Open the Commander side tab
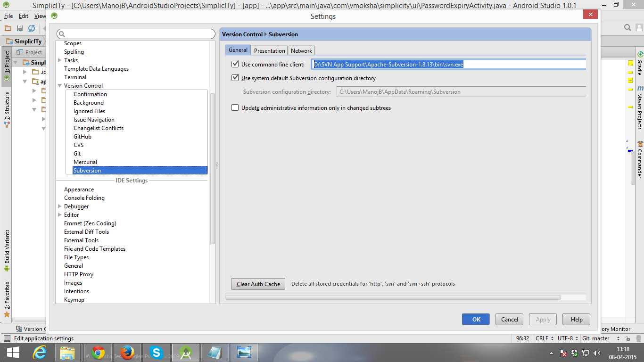This screenshot has height=362, width=644. point(640,159)
